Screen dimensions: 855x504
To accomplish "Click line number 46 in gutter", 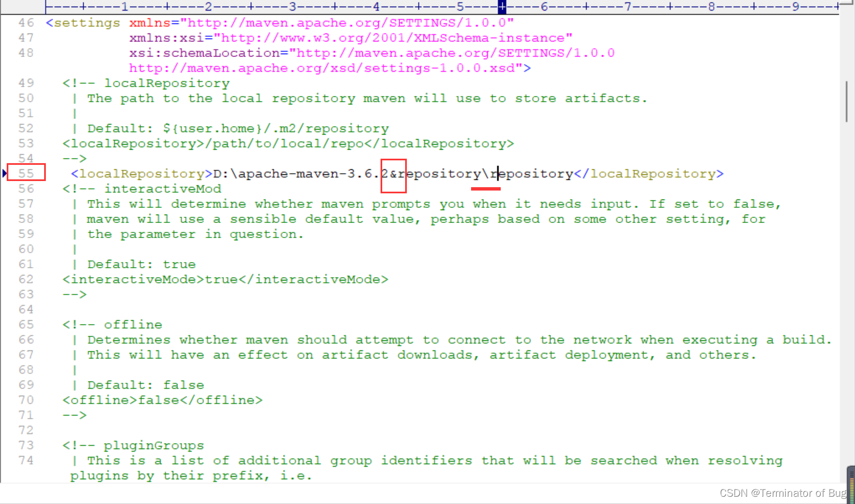I will tap(26, 23).
